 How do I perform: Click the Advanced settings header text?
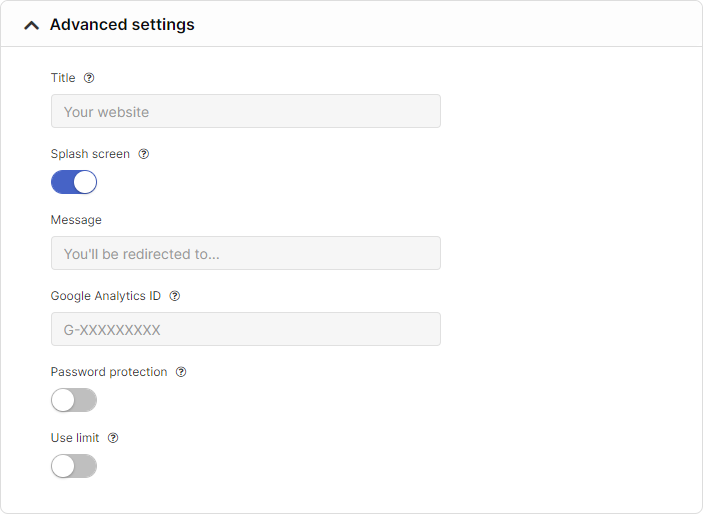(x=122, y=25)
